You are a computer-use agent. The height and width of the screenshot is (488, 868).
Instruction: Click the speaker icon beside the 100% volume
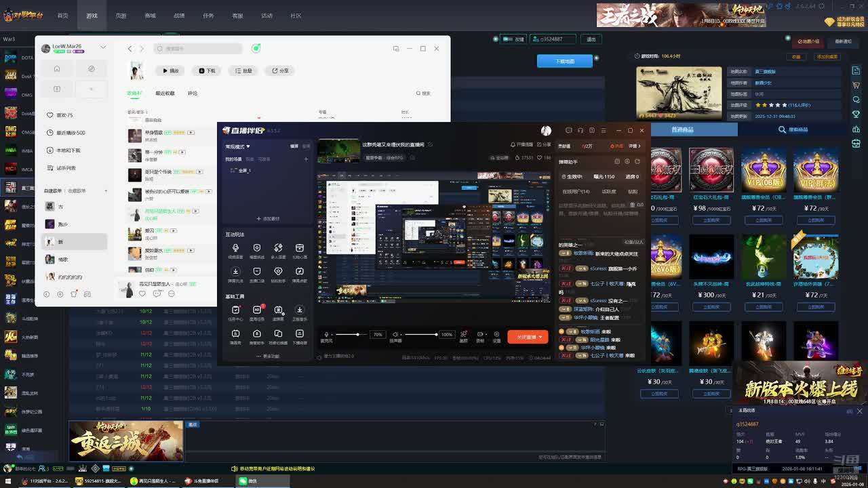pyautogui.click(x=395, y=334)
